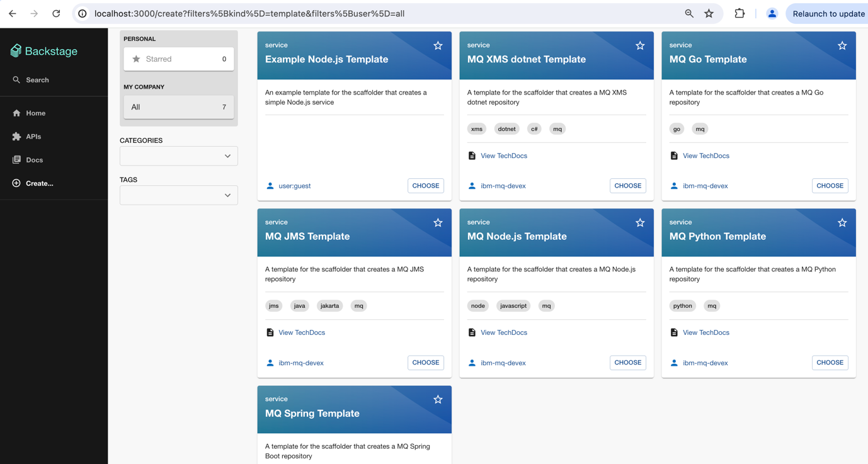Click Relaunch to update button
Image resolution: width=868 pixels, height=464 pixels.
(828, 13)
